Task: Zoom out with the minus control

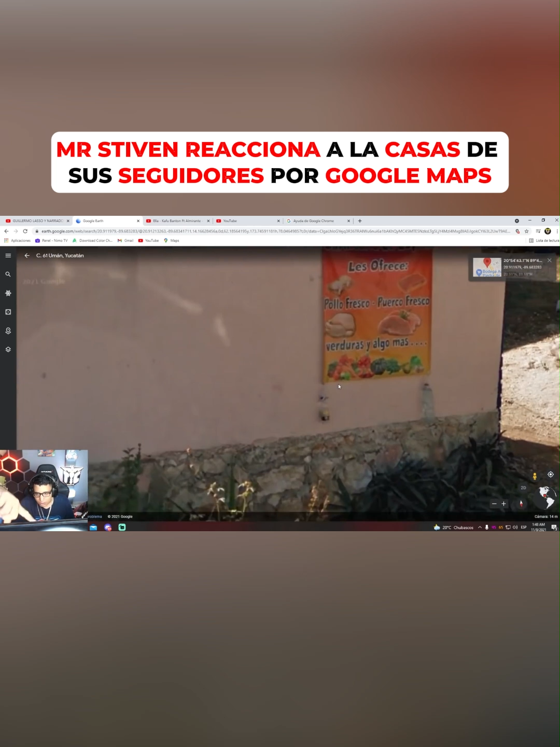Action: coord(494,504)
